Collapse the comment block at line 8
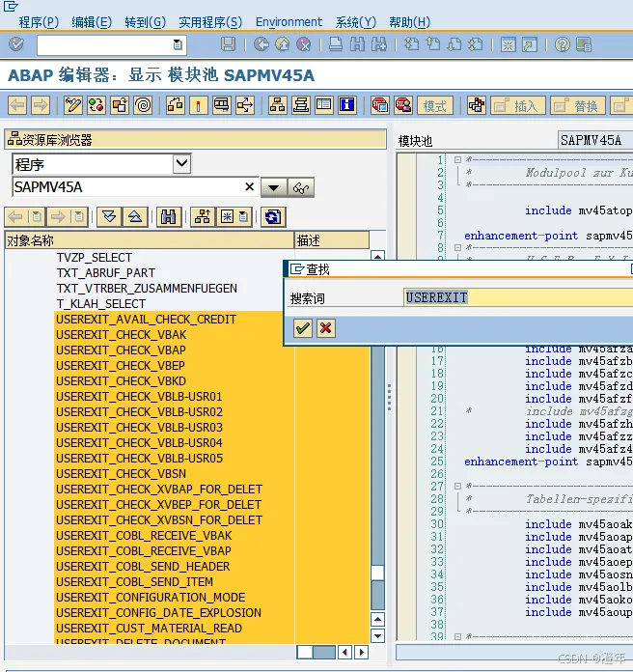The width and height of the screenshot is (633, 672). click(457, 248)
